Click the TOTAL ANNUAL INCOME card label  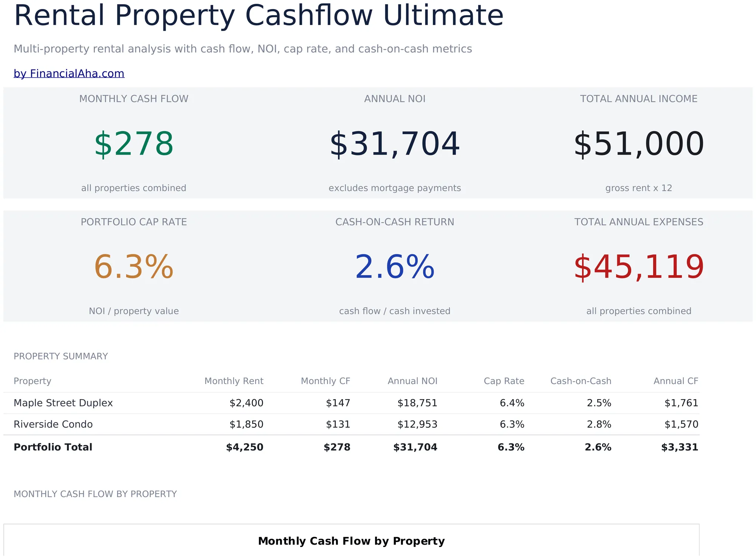click(x=639, y=99)
